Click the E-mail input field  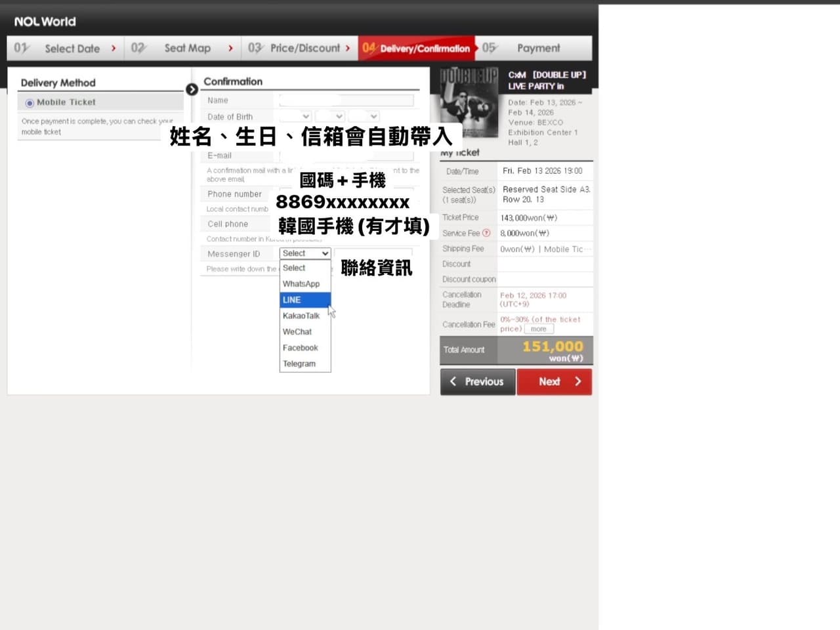pyautogui.click(x=346, y=156)
